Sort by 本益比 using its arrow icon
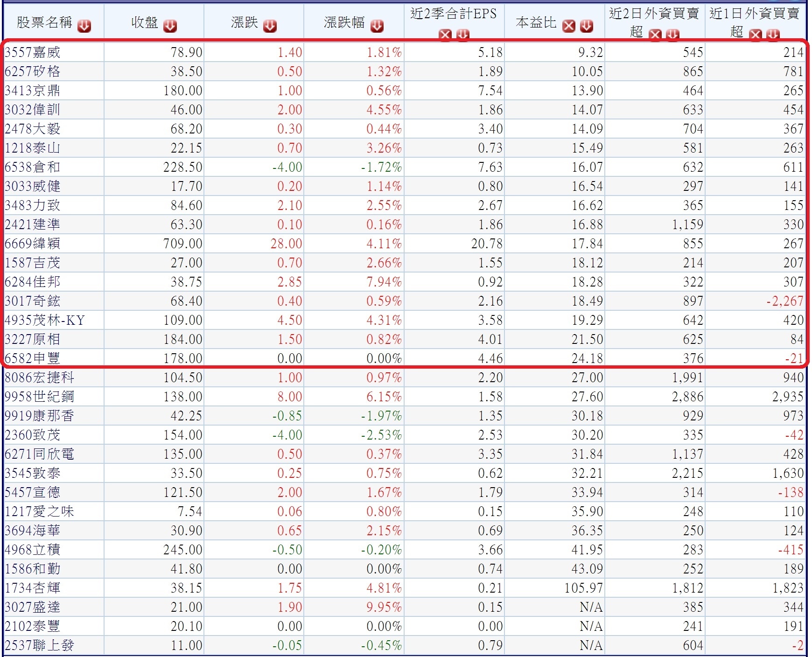 coord(587,26)
